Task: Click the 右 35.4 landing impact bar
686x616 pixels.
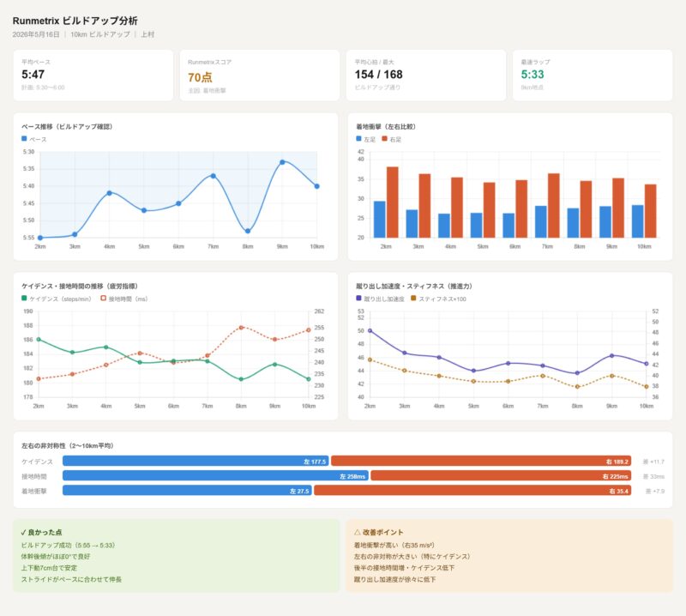Action: point(472,491)
